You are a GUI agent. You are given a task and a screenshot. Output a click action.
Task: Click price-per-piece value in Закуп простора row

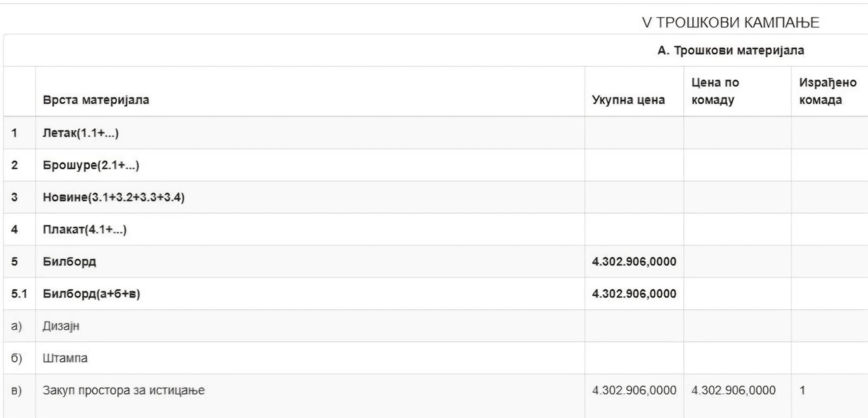click(x=733, y=390)
